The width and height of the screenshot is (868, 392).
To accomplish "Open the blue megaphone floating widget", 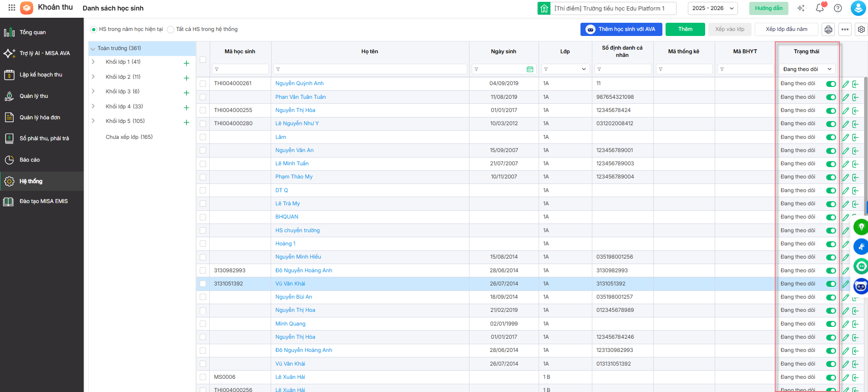I will [x=861, y=247].
